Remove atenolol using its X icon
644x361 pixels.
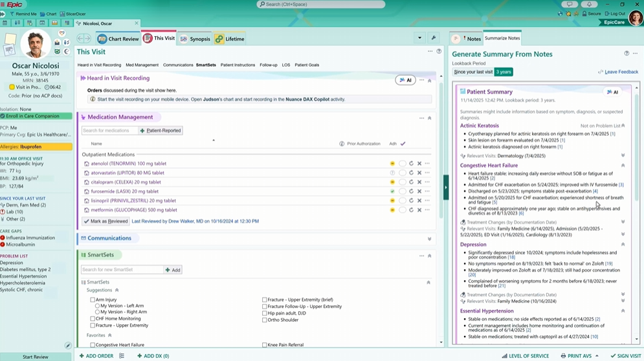(x=419, y=164)
